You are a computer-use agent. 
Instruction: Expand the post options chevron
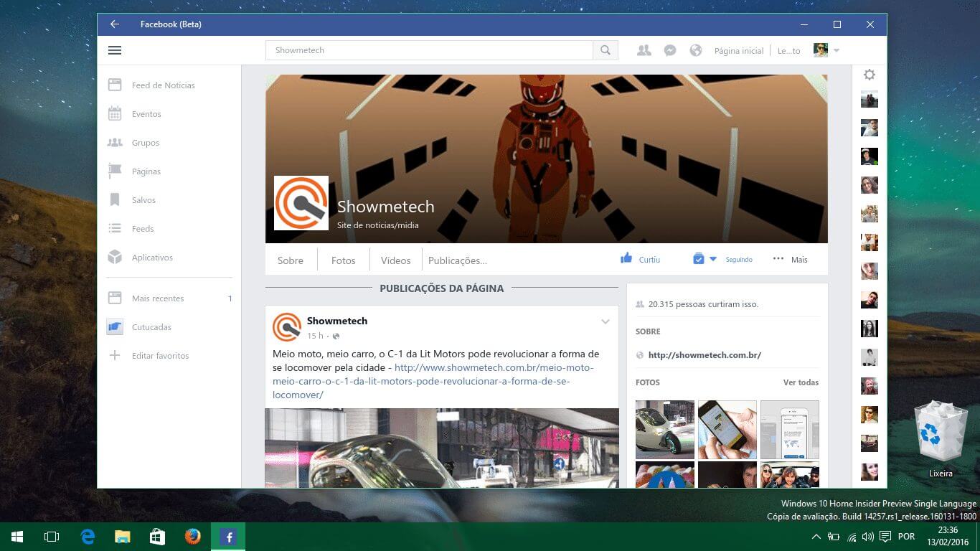606,321
